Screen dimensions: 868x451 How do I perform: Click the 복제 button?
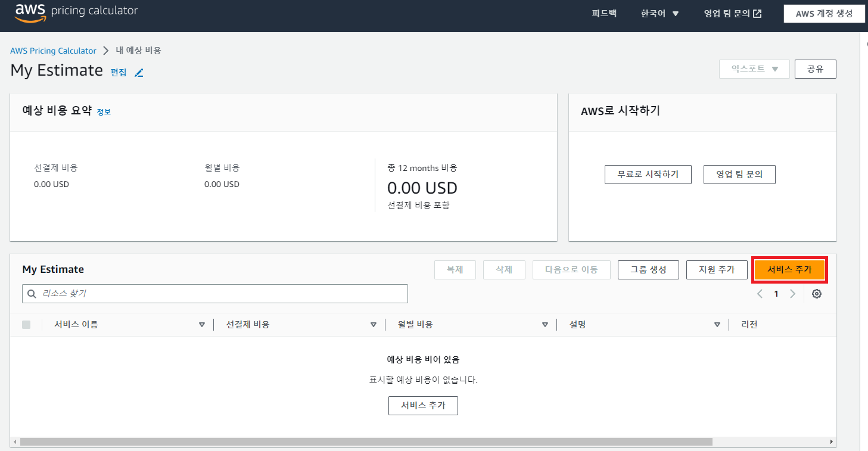tap(455, 270)
